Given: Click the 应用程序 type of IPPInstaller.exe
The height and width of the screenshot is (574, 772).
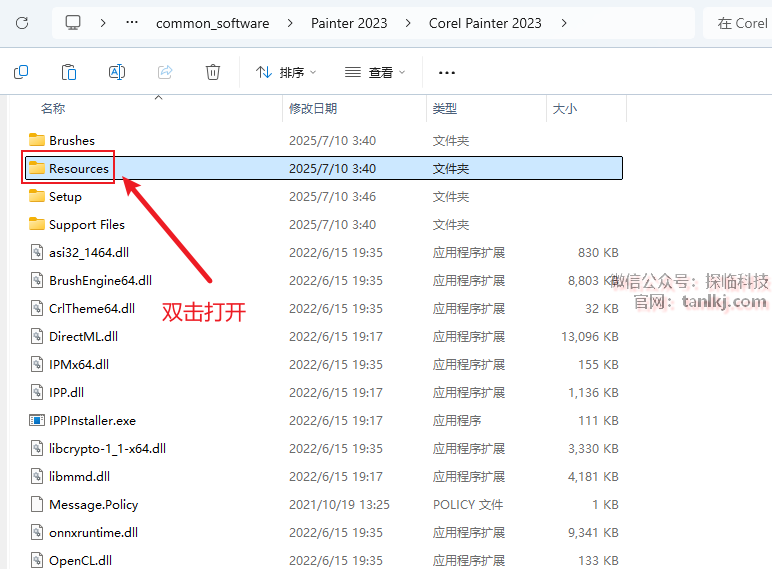Looking at the screenshot, I should tap(457, 421).
